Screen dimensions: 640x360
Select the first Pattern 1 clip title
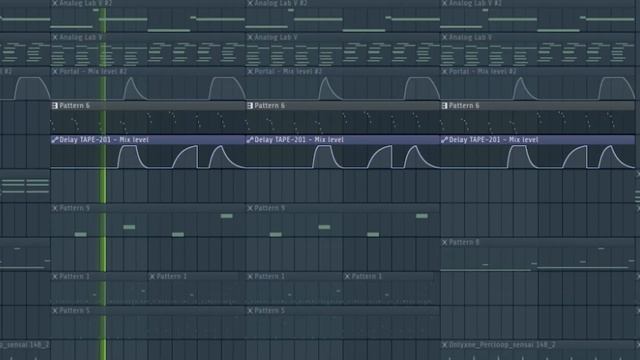pos(74,276)
